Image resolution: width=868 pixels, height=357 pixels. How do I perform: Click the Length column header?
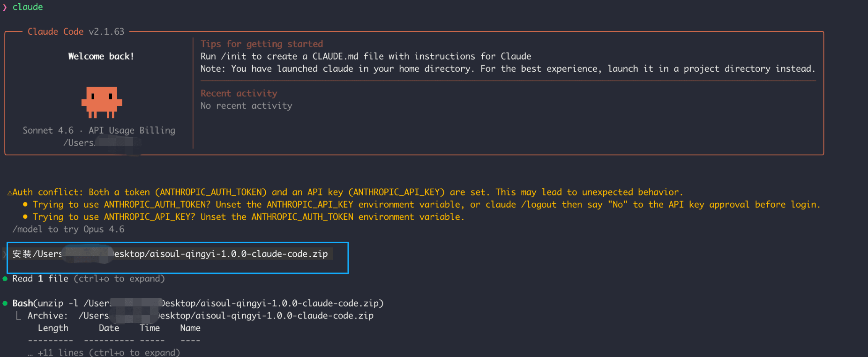[53, 328]
